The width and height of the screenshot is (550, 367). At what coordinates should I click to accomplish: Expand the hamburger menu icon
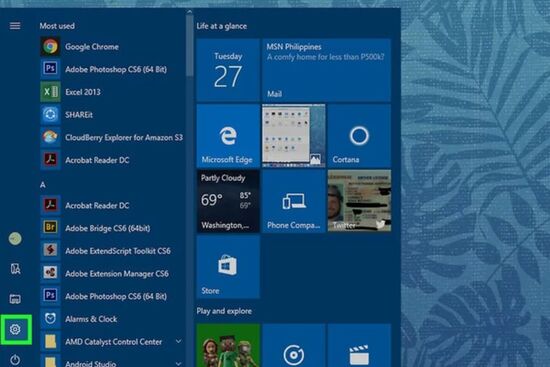[15, 26]
